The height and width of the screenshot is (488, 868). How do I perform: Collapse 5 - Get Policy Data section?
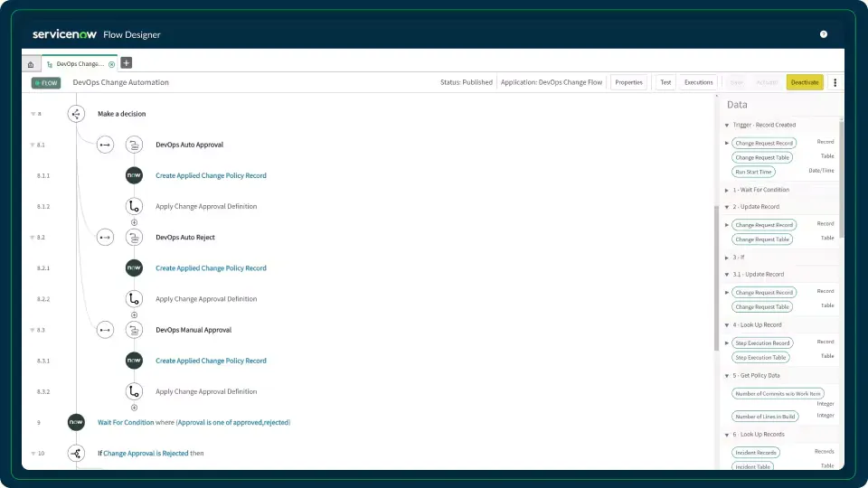pos(727,376)
